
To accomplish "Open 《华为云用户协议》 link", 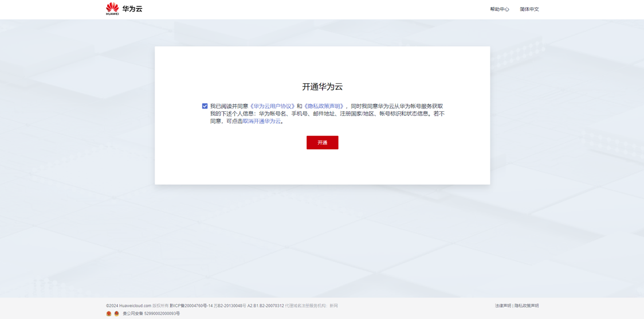I will [273, 106].
